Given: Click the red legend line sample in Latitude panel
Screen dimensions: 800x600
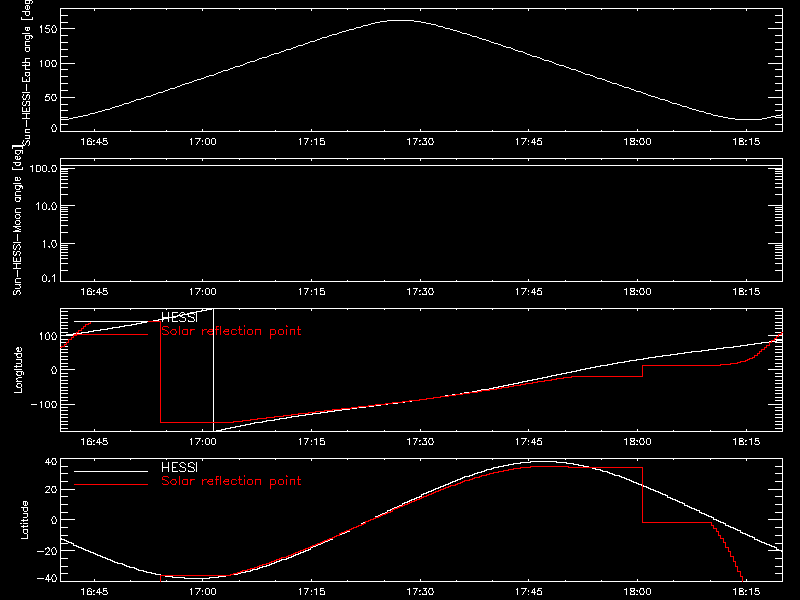Looking at the screenshot, I should point(111,484).
